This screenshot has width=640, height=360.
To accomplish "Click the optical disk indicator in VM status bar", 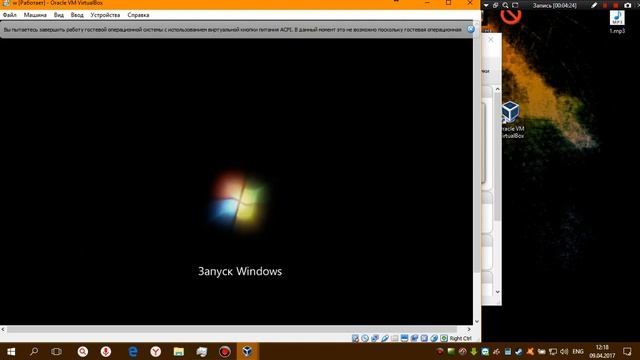I will [x=365, y=338].
